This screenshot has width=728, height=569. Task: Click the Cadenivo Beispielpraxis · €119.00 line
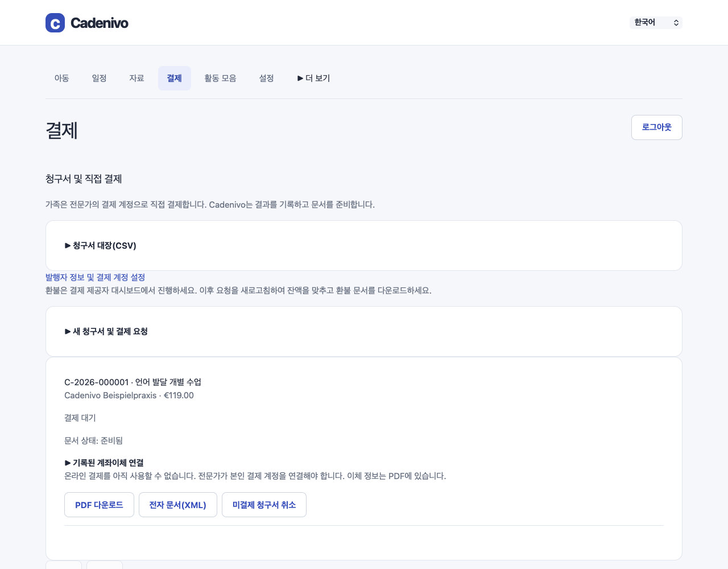pyautogui.click(x=129, y=395)
